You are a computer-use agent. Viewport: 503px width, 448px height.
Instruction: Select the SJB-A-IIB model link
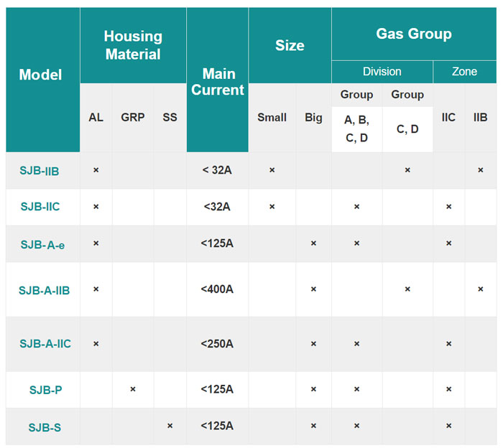pos(44,289)
